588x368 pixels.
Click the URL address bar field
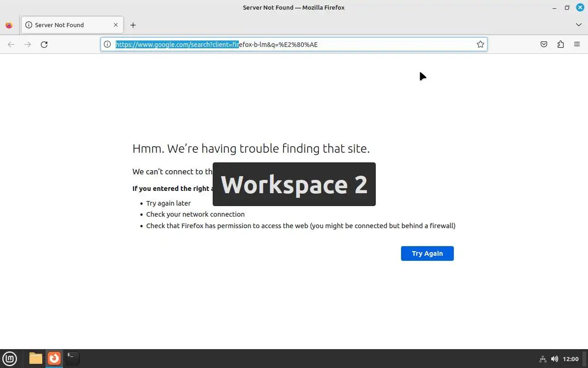(294, 44)
